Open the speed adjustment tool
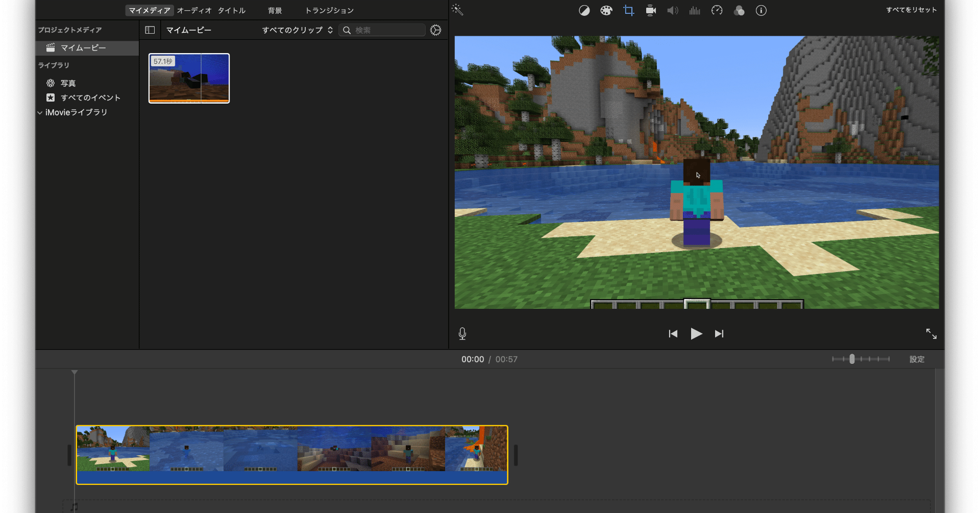 [717, 11]
